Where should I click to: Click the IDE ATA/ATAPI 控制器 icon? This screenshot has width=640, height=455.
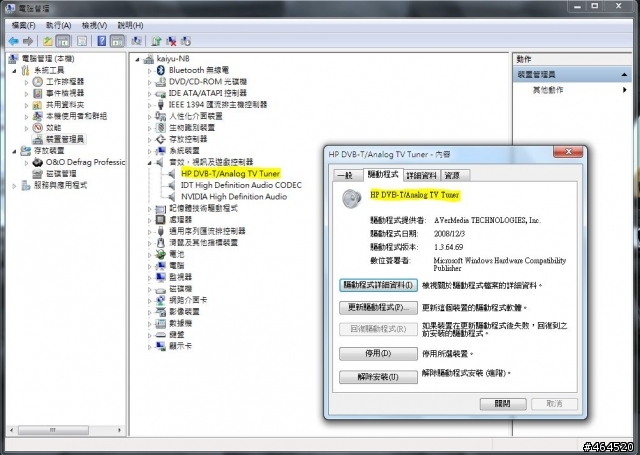[x=161, y=93]
